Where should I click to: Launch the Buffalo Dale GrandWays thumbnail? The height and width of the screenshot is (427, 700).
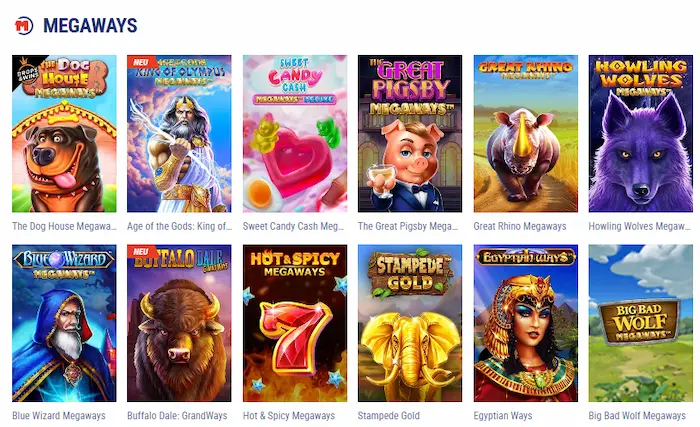pyautogui.click(x=179, y=323)
